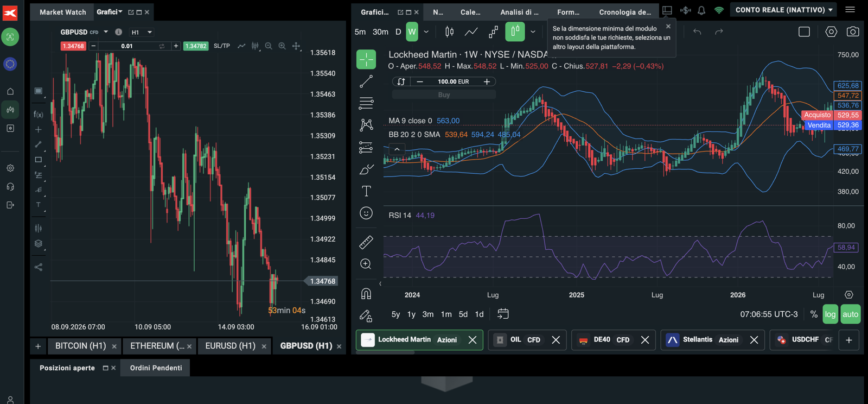This screenshot has width=868, height=404.
Task: Select the brush drawing tool
Action: [366, 169]
